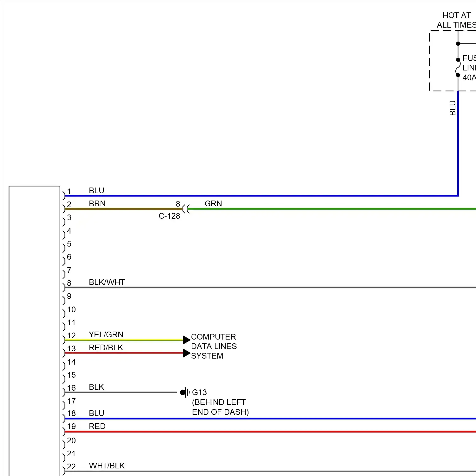Select the BLU label at pin 18
476x476 pixels.
click(96, 413)
